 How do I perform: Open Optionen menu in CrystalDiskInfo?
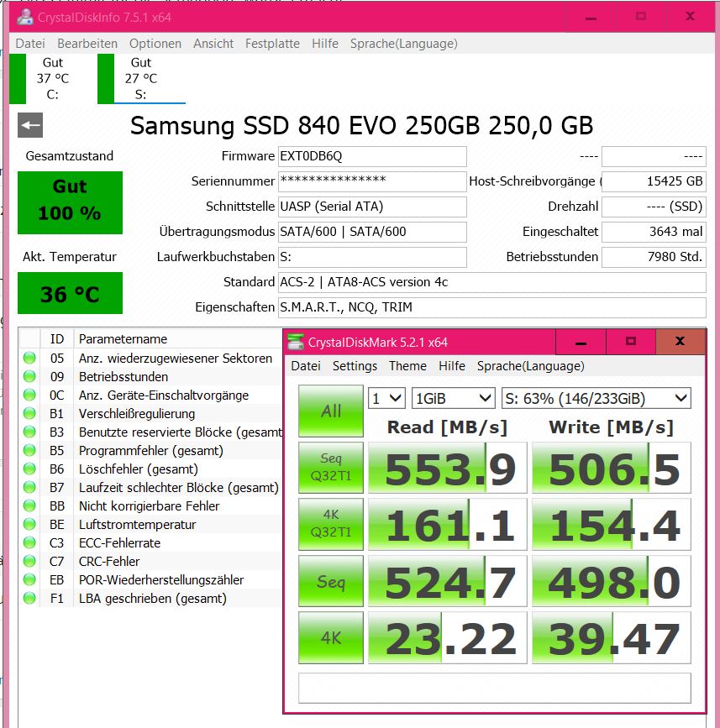pyautogui.click(x=155, y=44)
